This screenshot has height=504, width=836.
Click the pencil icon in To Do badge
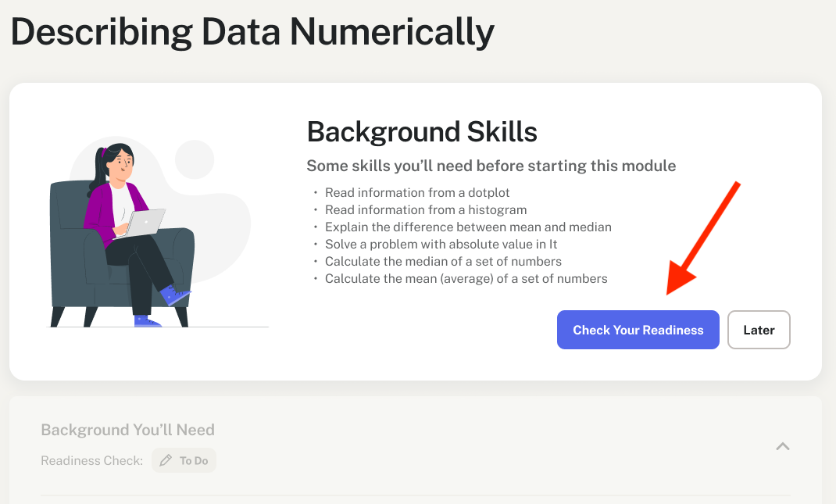(166, 461)
